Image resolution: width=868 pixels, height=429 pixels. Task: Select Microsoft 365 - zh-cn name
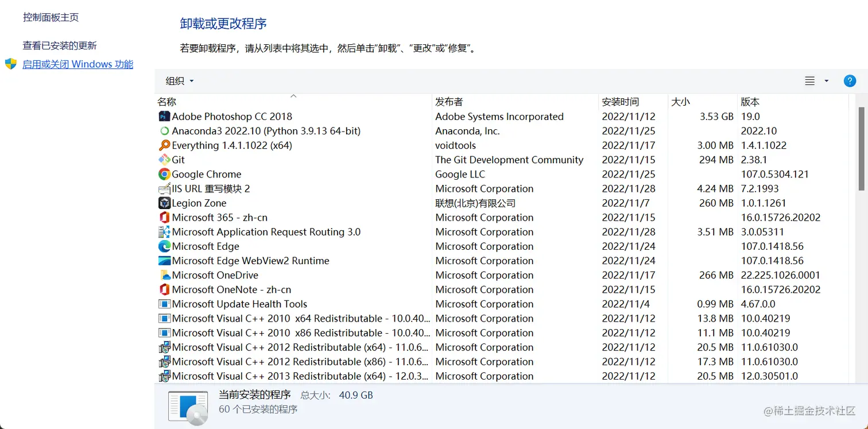point(220,218)
